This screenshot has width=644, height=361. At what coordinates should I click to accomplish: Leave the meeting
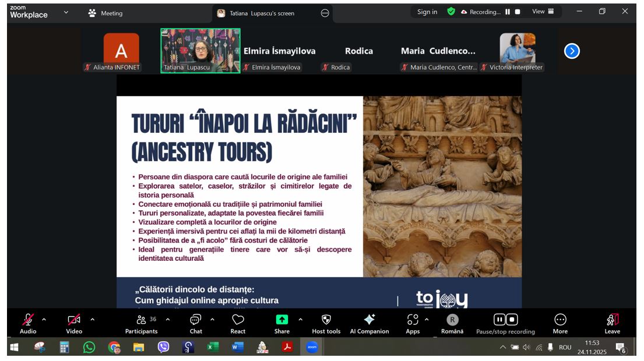click(x=613, y=320)
